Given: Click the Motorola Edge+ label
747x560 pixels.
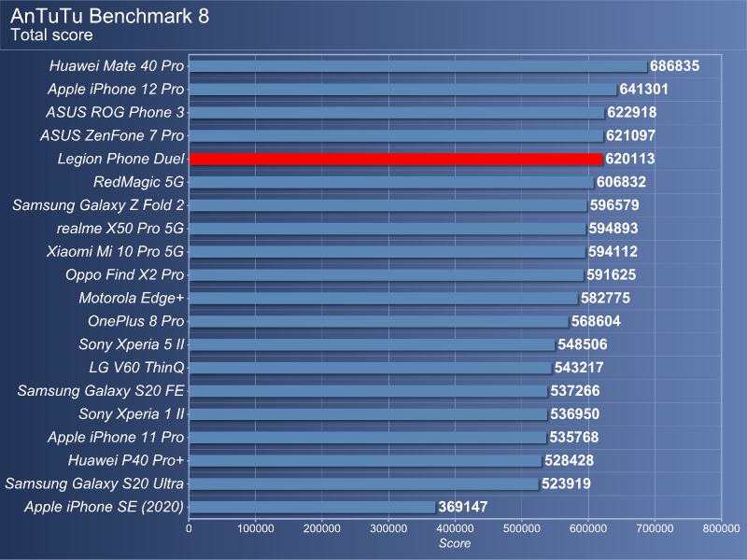Looking at the screenshot, I should pyautogui.click(x=132, y=298).
